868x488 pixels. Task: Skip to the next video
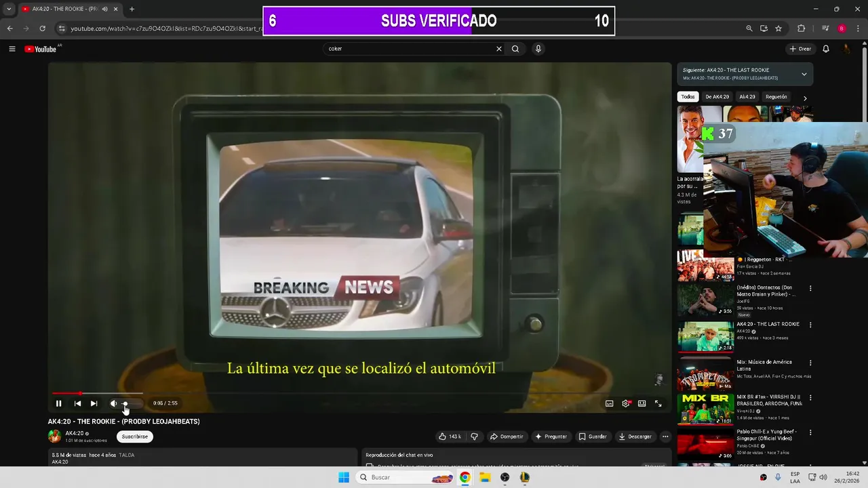tap(94, 403)
